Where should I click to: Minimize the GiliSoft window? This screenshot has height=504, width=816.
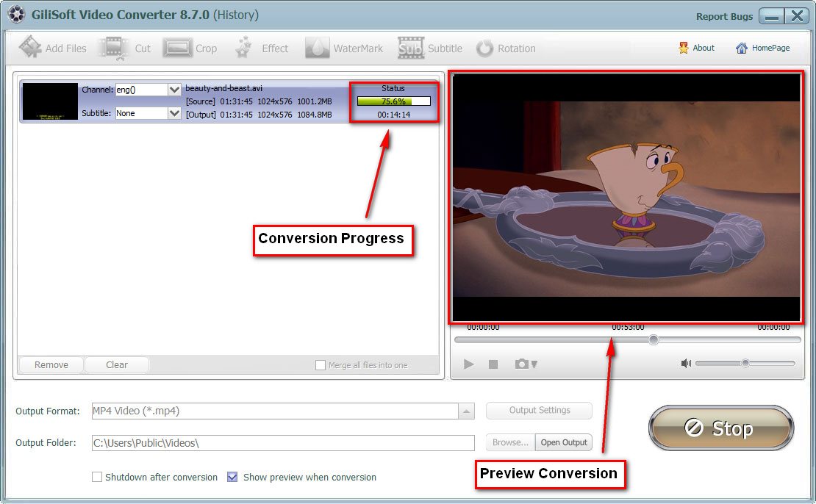tap(771, 16)
